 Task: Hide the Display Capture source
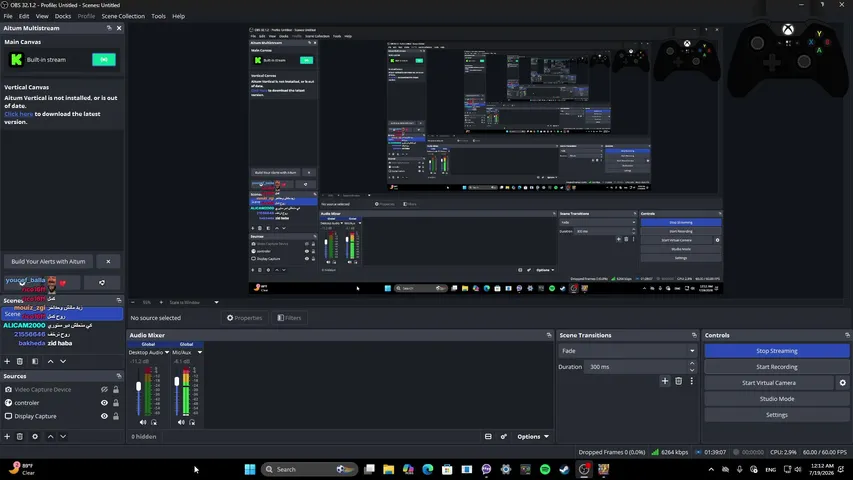pos(104,416)
